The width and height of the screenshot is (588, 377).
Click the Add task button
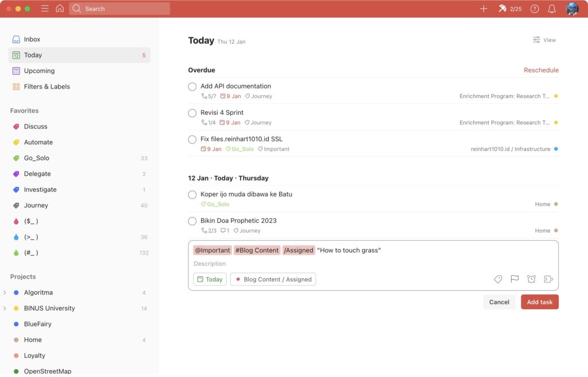tap(539, 302)
